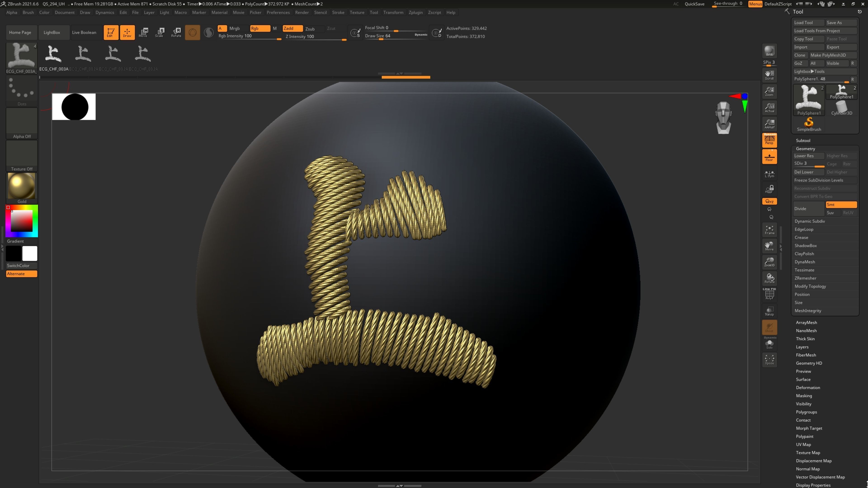Screen dimensions: 868x488
Task: Click the SimpleBrush tool icon
Action: point(809,124)
